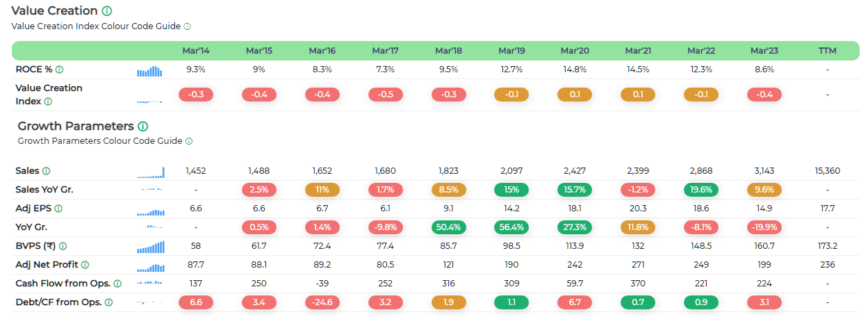Click the Cash Flow from Ops. info icon
868x317 pixels.
pos(117,284)
